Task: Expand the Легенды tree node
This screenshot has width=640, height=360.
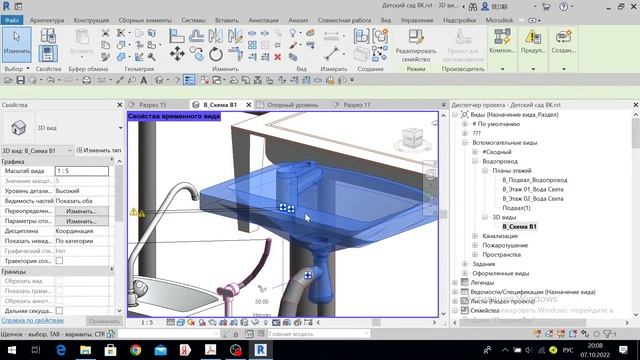Action: 455,282
